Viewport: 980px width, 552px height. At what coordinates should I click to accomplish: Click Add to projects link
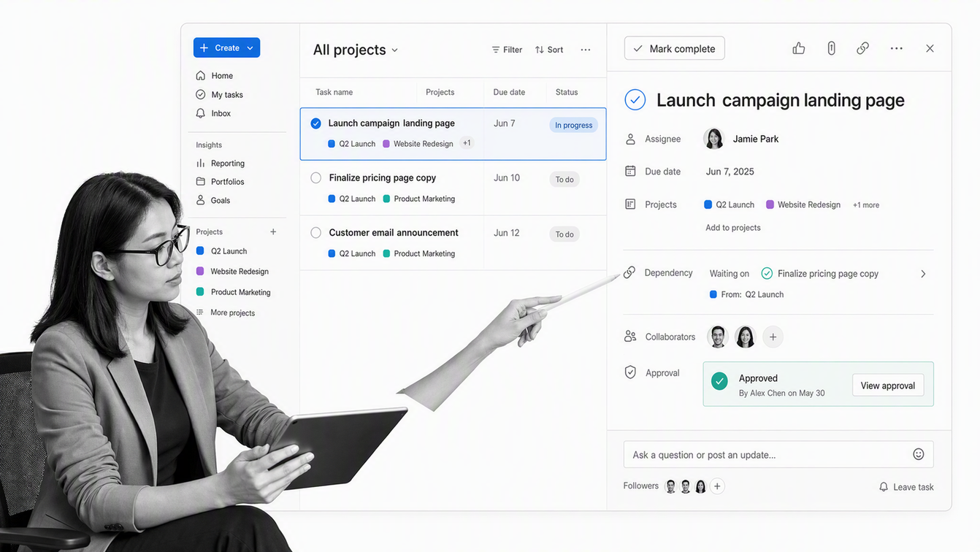733,228
